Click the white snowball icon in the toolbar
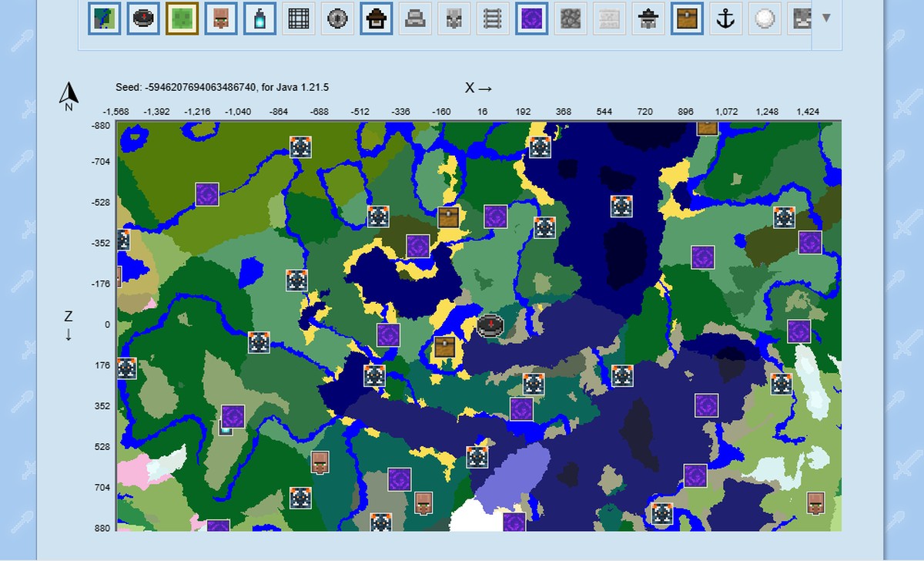The width and height of the screenshot is (924, 561). point(765,19)
